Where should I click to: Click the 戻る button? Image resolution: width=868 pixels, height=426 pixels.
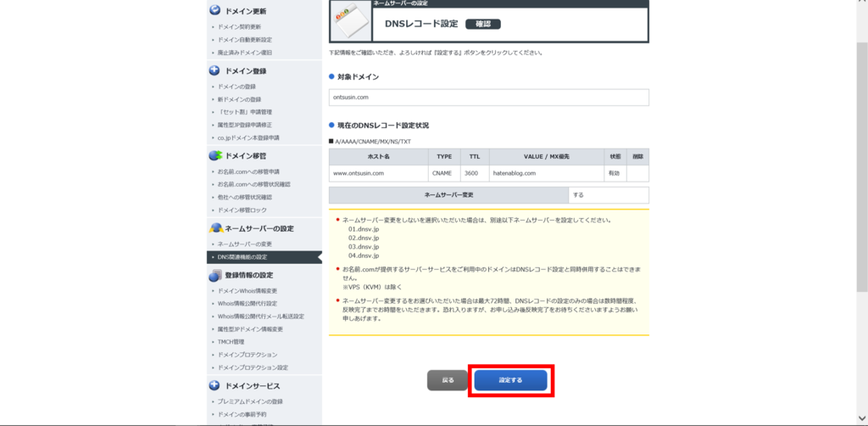(448, 380)
